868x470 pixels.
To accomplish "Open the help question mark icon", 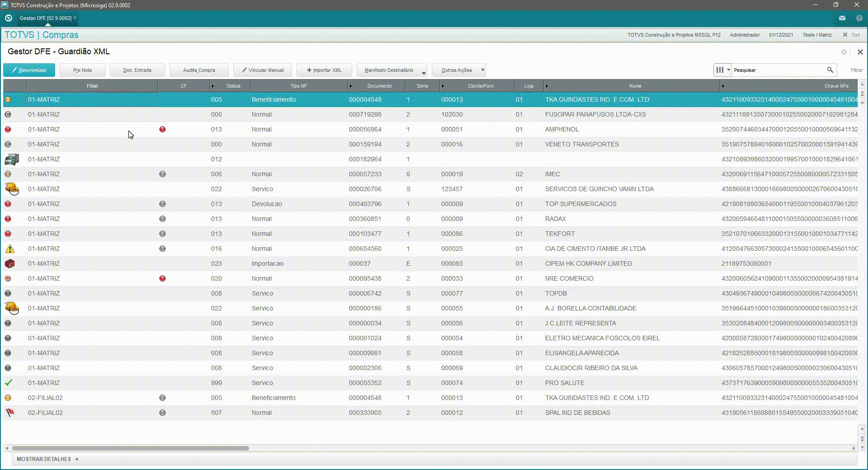I will click(859, 18).
